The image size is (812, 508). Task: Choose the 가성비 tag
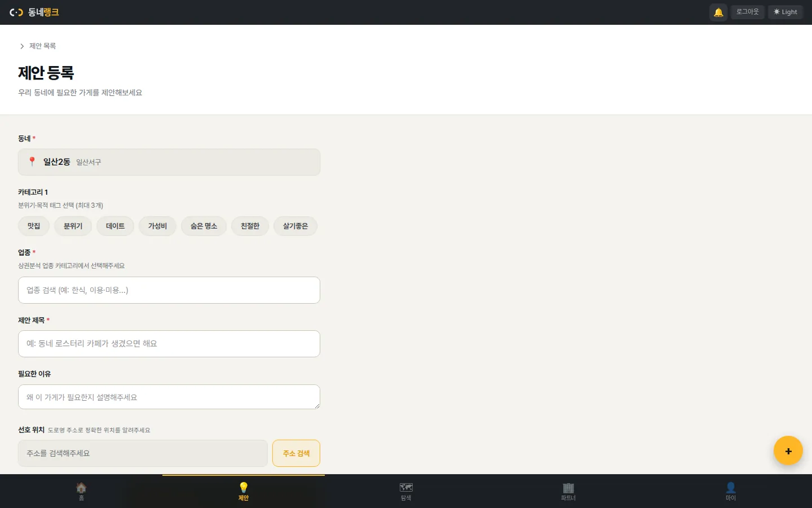158,226
